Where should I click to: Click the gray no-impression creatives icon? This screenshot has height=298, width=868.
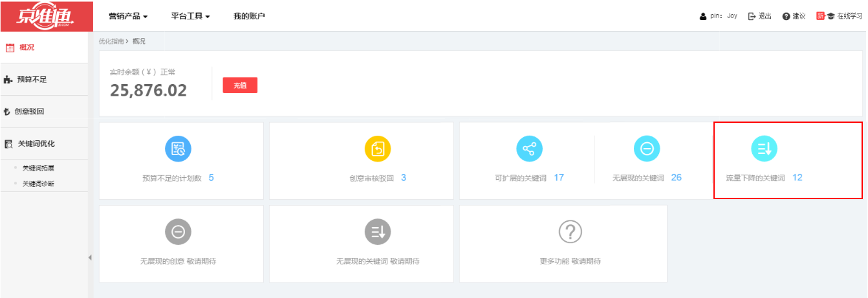(178, 231)
